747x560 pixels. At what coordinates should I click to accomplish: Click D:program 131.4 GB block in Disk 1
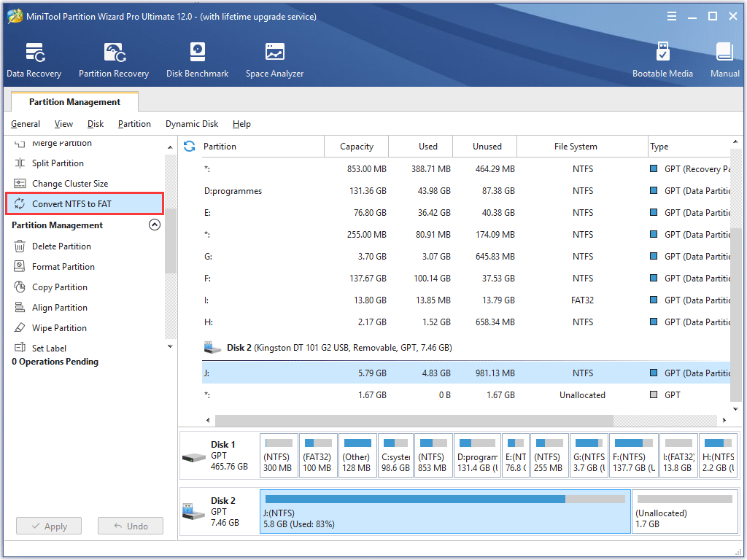click(477, 456)
